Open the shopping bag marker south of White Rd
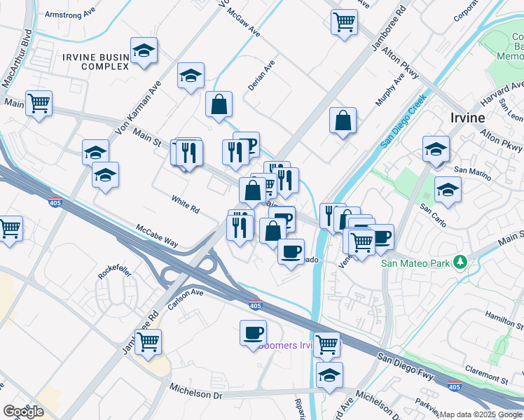This screenshot has height=420, width=524. pyautogui.click(x=273, y=231)
